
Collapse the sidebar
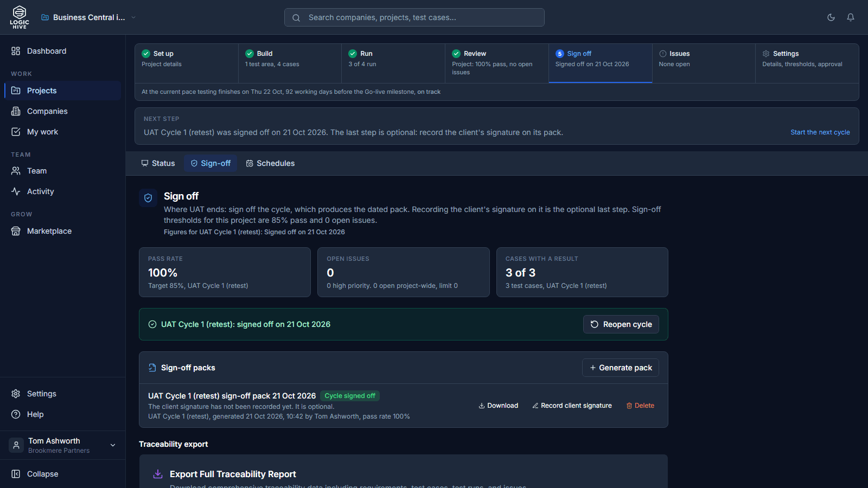click(x=62, y=474)
